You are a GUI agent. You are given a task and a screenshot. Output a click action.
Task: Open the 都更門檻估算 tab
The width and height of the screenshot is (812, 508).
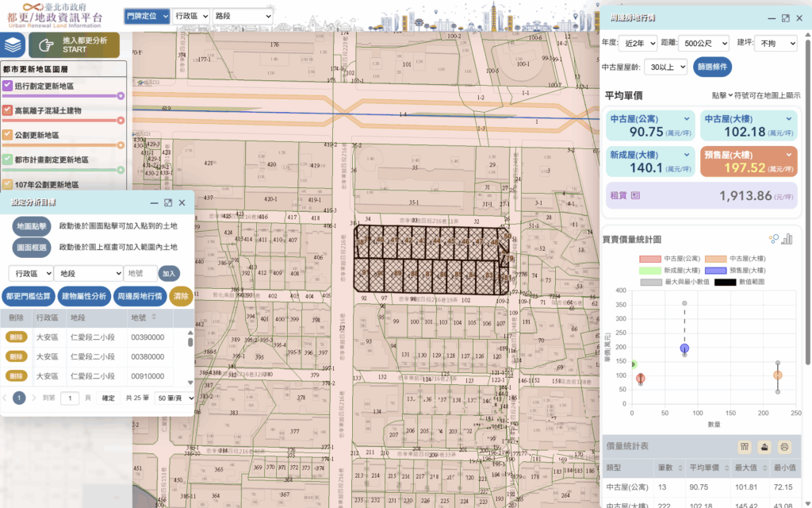pos(29,296)
